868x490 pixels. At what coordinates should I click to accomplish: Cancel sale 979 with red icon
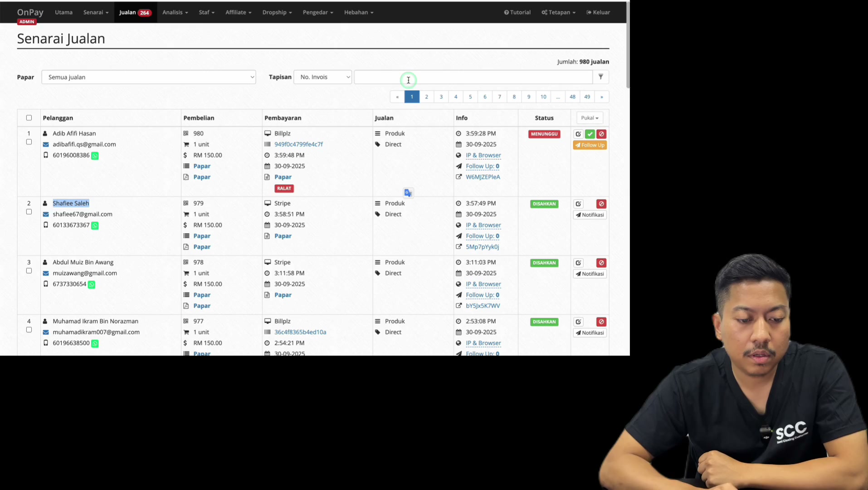point(601,204)
